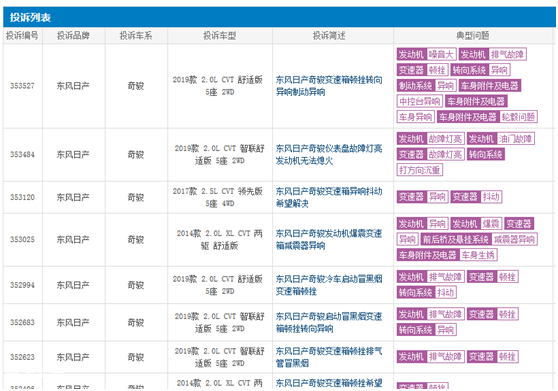
Task: Click the 转向系统 抖动 tag
Action: [x=426, y=292]
